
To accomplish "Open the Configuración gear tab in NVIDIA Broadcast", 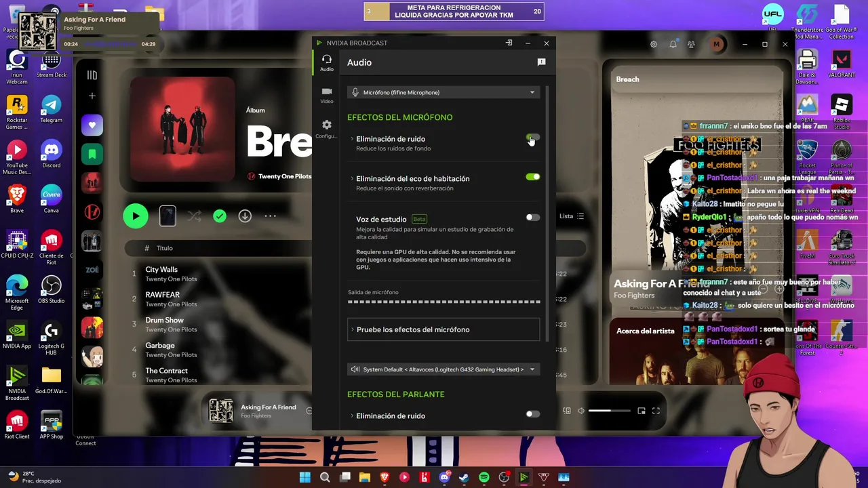I will 327,129.
